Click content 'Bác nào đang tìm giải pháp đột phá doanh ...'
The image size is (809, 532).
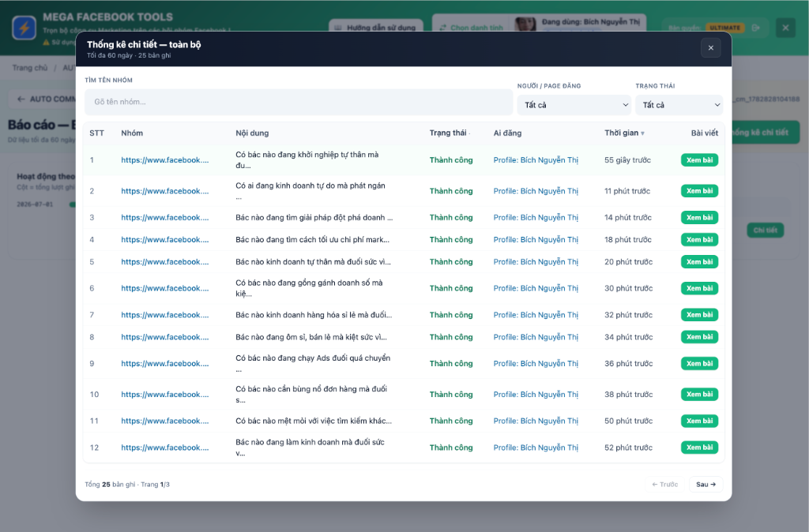314,218
